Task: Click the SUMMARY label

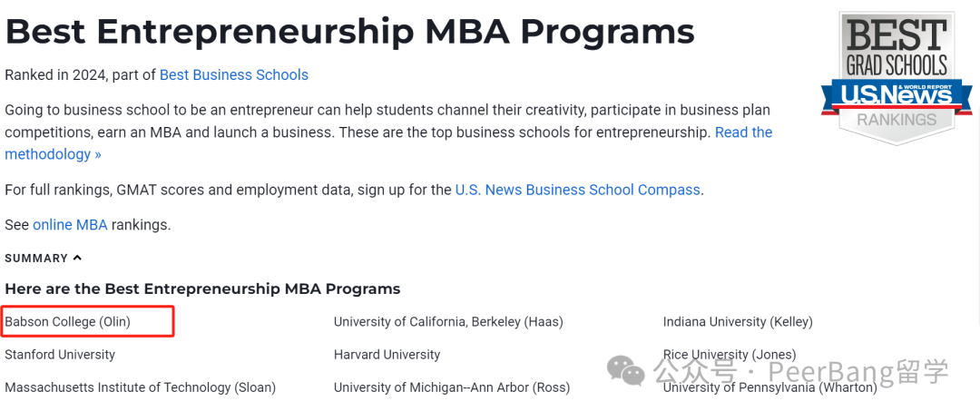Action: click(x=36, y=258)
